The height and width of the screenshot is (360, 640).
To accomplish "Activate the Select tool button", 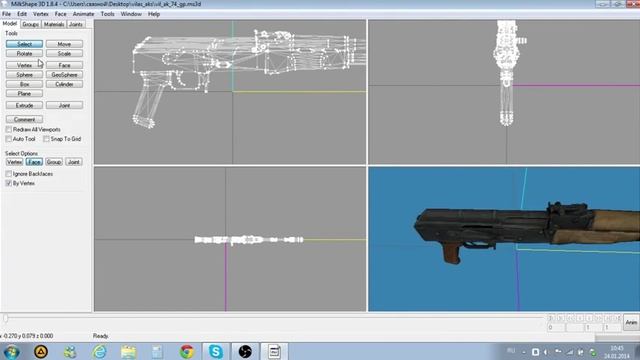I will pyautogui.click(x=24, y=44).
